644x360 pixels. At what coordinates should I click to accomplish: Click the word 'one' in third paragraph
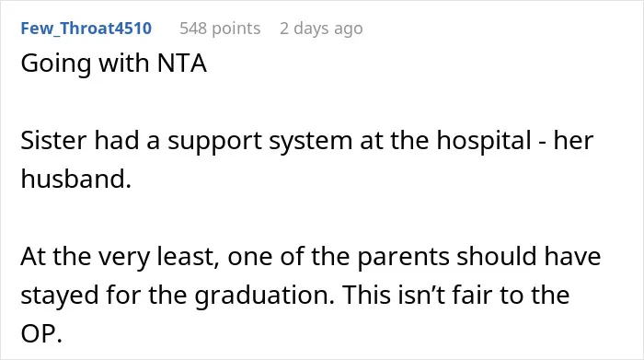249,258
